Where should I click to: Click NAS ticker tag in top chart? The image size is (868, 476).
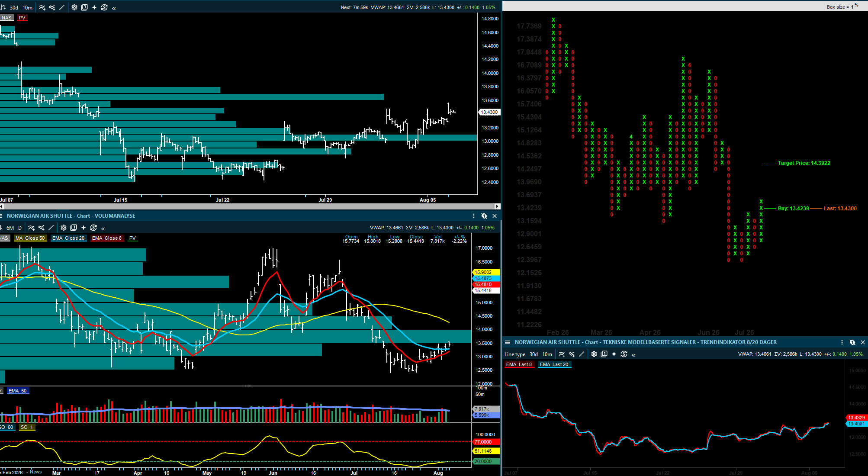[x=6, y=18]
